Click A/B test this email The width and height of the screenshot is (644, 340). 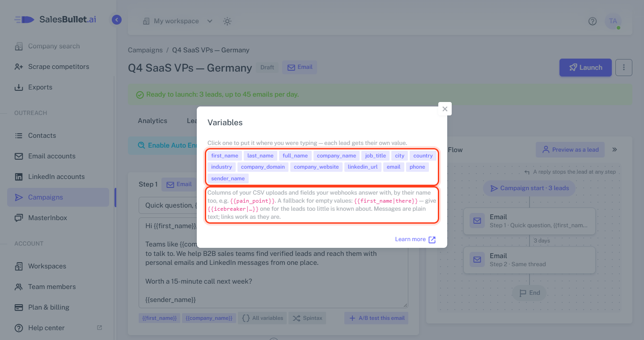click(376, 318)
